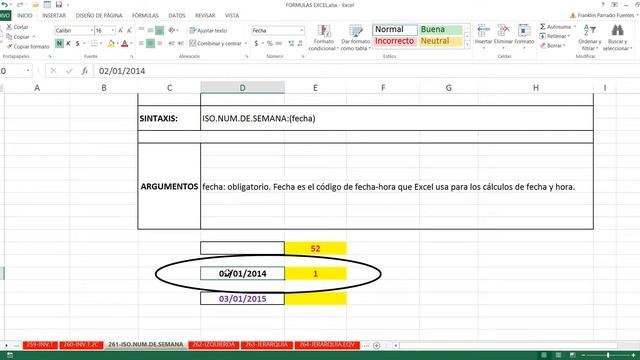The image size is (640, 360).
Task: Click the thousands separator (000) icon
Action: [279, 43]
